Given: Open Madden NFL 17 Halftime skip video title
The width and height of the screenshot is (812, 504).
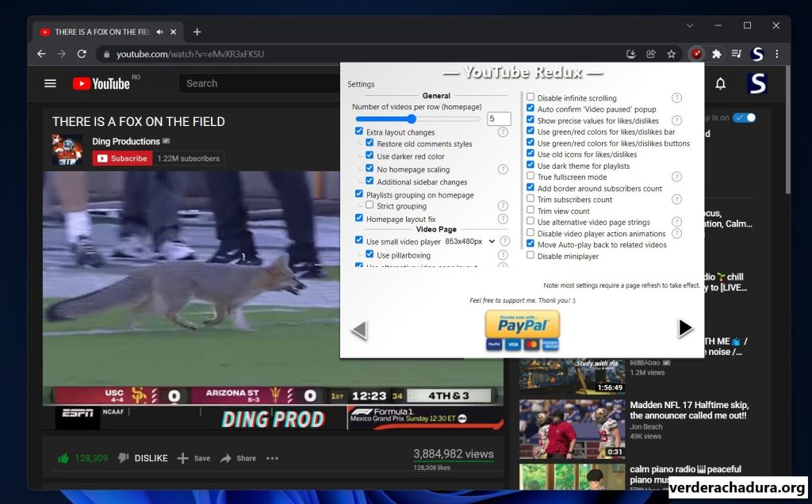Looking at the screenshot, I should point(689,410).
